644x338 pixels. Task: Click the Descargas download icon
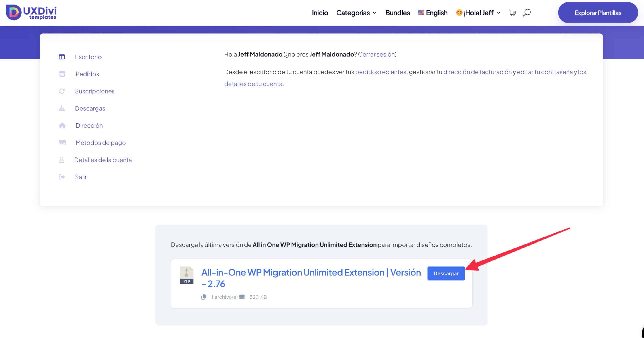(62, 108)
